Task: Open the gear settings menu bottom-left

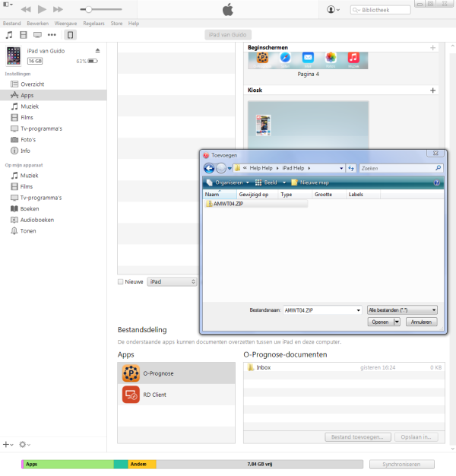Action: [24, 444]
